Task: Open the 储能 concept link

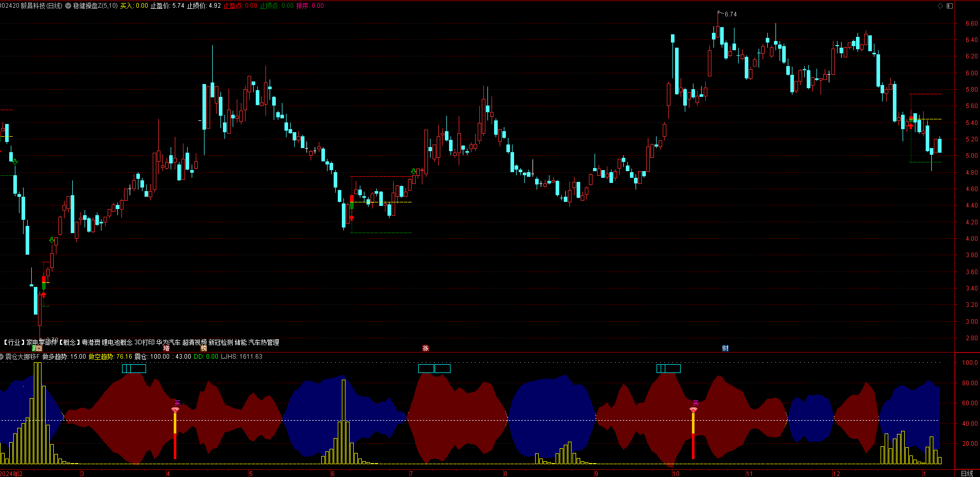Action: coord(241,342)
